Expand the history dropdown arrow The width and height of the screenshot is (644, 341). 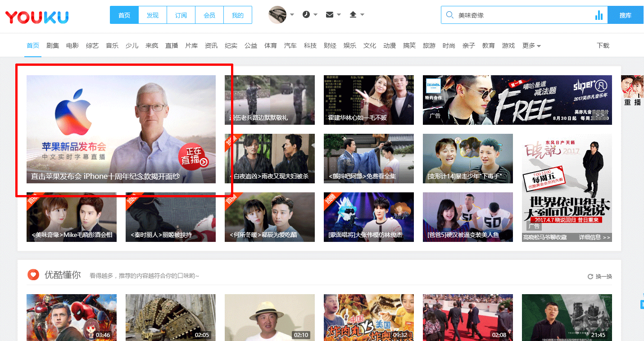(315, 15)
